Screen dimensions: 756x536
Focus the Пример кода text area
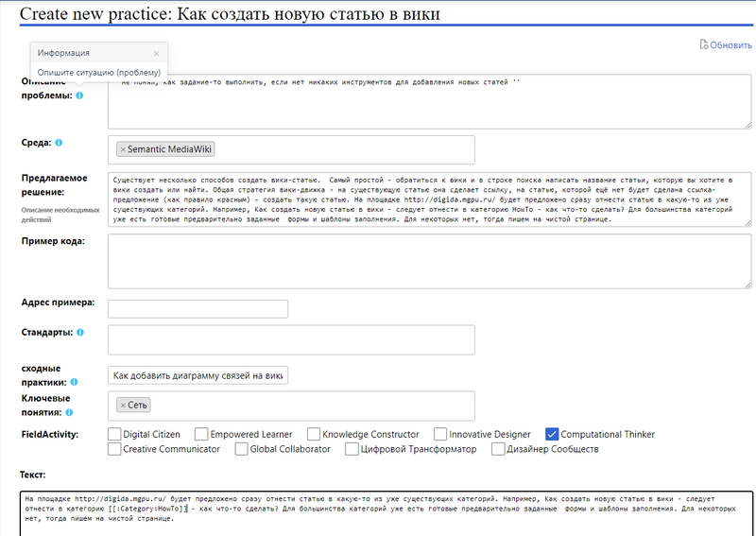pyautogui.click(x=429, y=260)
